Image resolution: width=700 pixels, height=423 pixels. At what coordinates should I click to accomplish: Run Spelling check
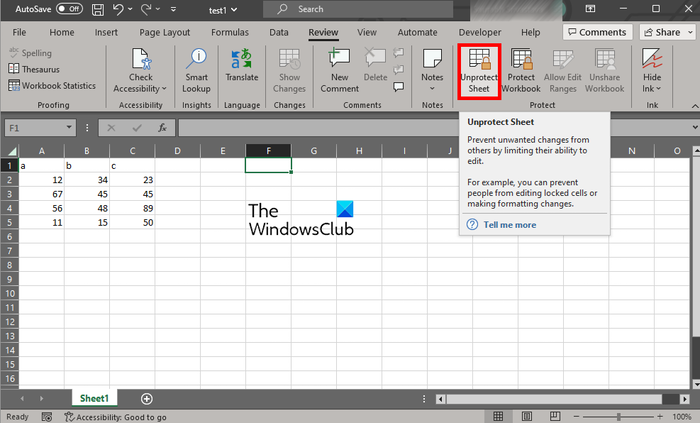(30, 53)
